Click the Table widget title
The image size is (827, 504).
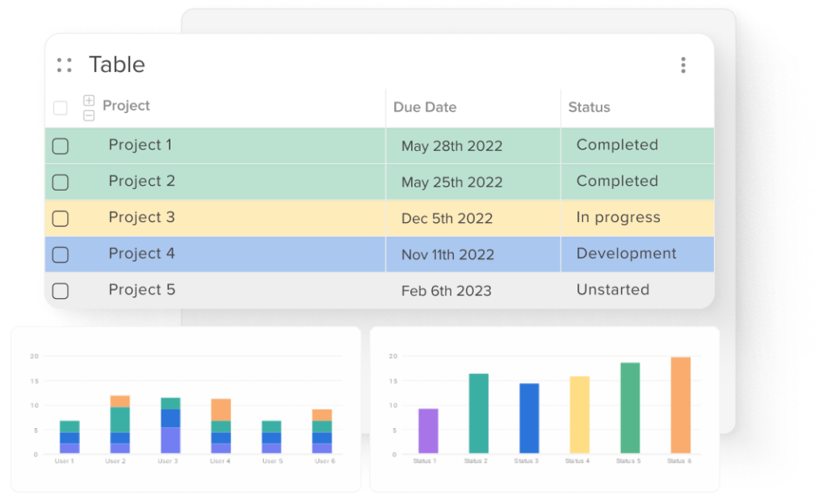coord(116,65)
